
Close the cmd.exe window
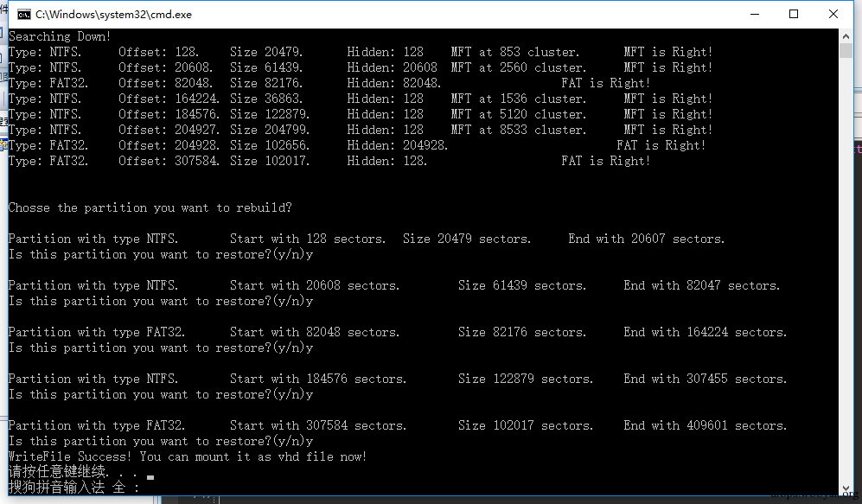coord(833,14)
